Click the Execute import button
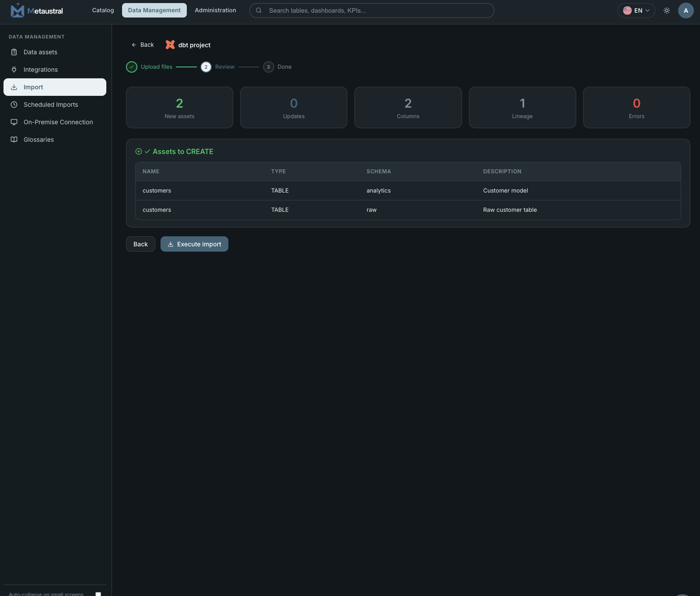 (x=194, y=244)
